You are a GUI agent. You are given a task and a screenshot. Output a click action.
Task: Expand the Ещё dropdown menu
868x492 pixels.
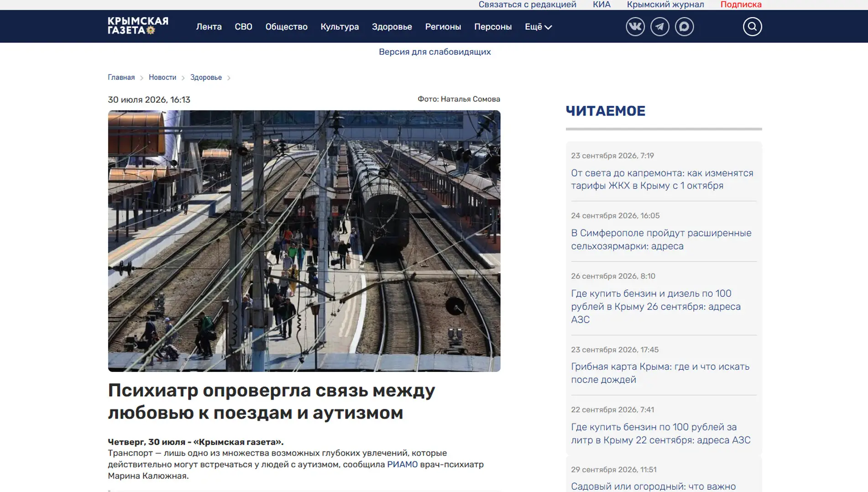pyautogui.click(x=538, y=27)
